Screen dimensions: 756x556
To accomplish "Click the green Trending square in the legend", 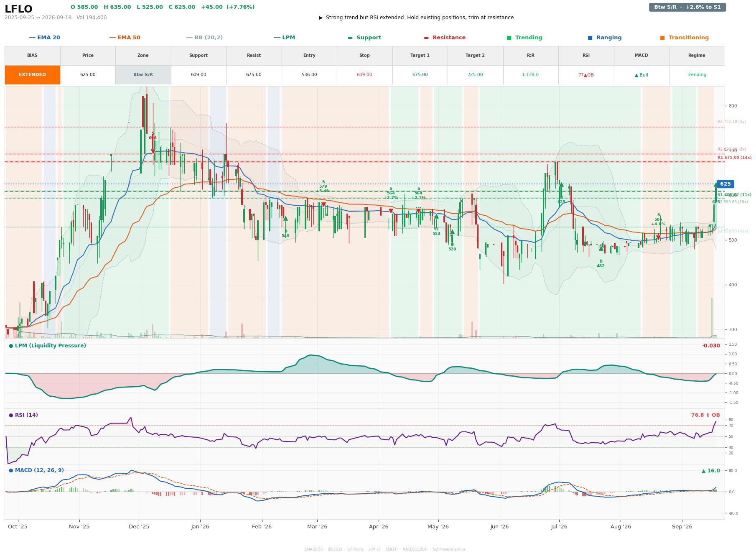I will pyautogui.click(x=509, y=38).
